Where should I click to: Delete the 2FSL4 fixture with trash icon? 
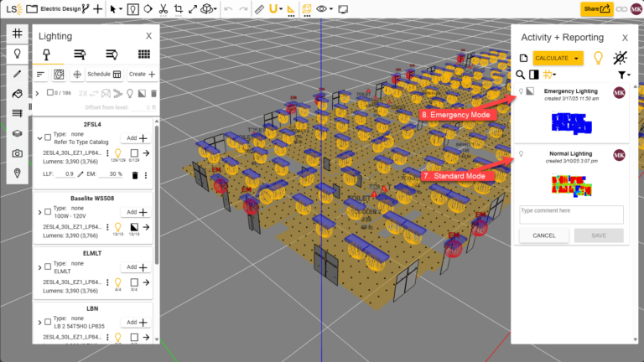135,175
